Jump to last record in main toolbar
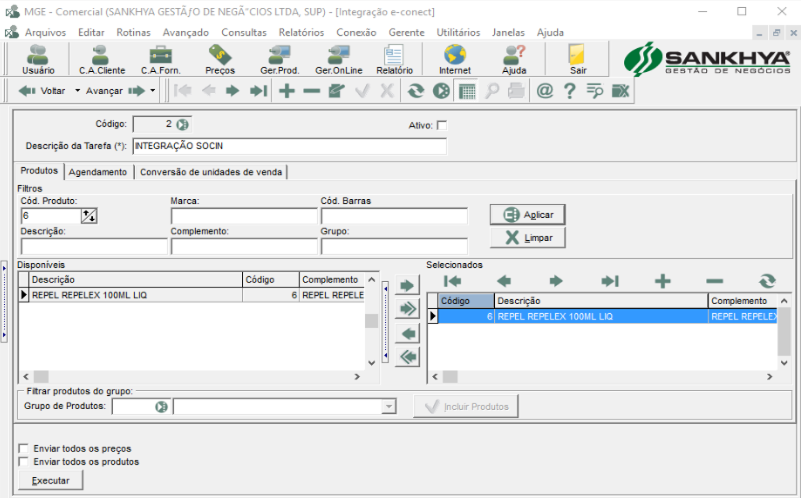 click(x=258, y=91)
